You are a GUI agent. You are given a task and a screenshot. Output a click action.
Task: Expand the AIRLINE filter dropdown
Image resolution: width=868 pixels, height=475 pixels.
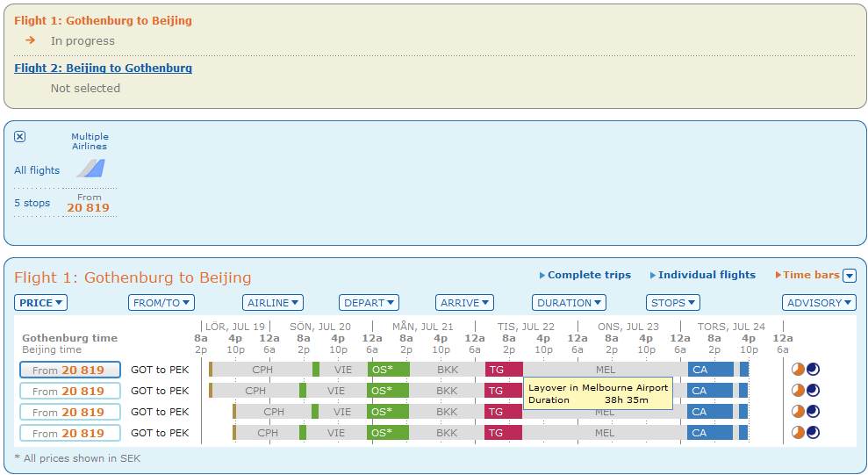pos(273,303)
